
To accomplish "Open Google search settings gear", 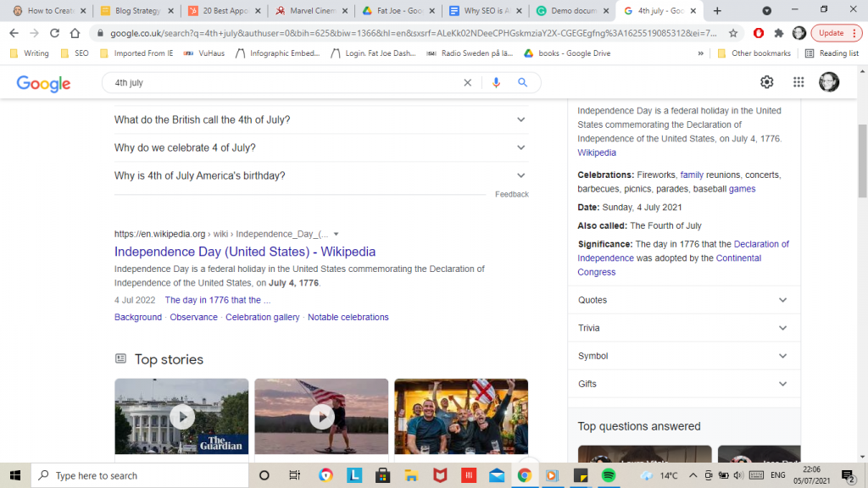I will click(766, 82).
